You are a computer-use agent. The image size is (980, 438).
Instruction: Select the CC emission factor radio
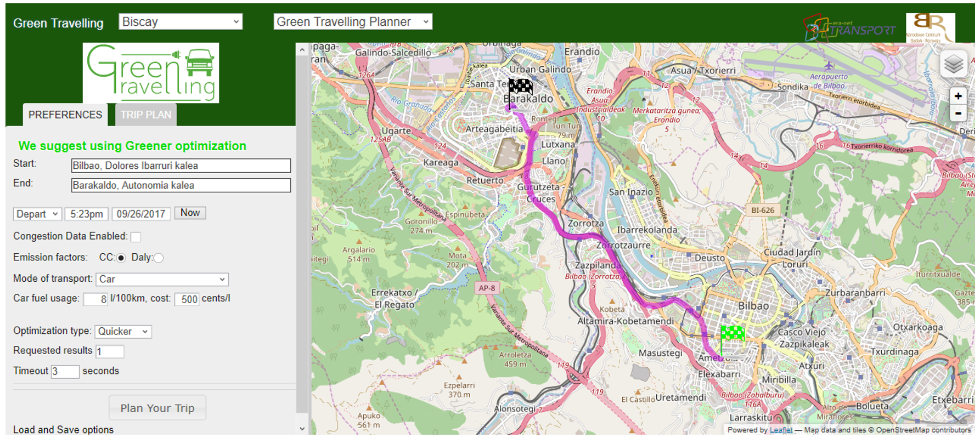coord(121,258)
